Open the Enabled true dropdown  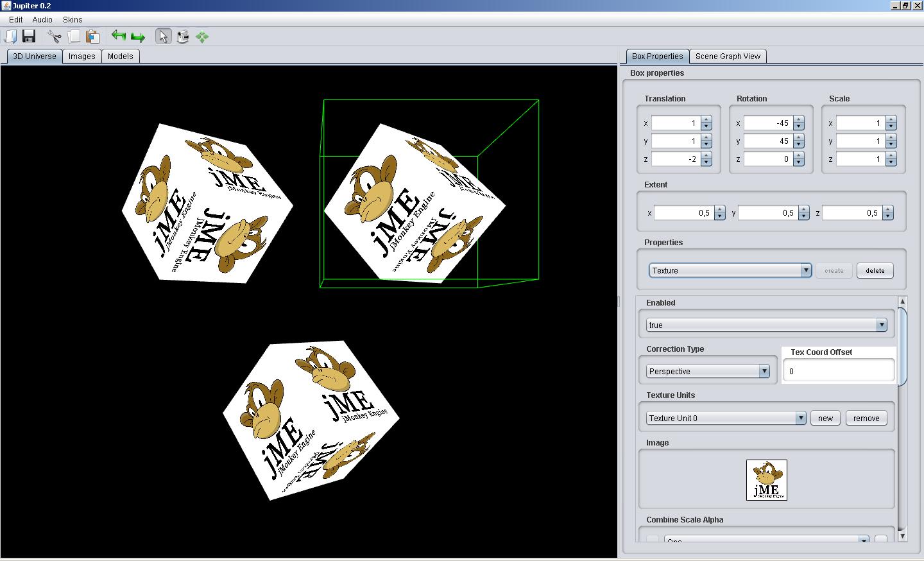click(767, 325)
